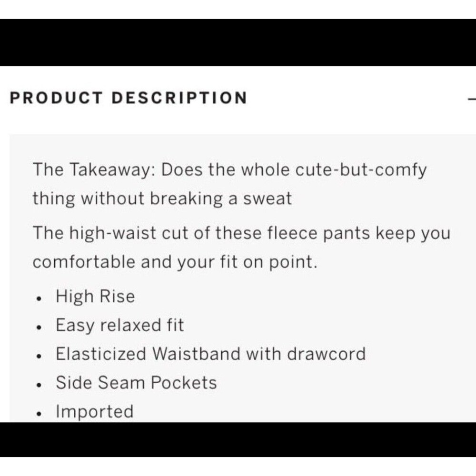
Task: Click "Elasticized Waistband with drawcord" list item
Action: tap(210, 354)
